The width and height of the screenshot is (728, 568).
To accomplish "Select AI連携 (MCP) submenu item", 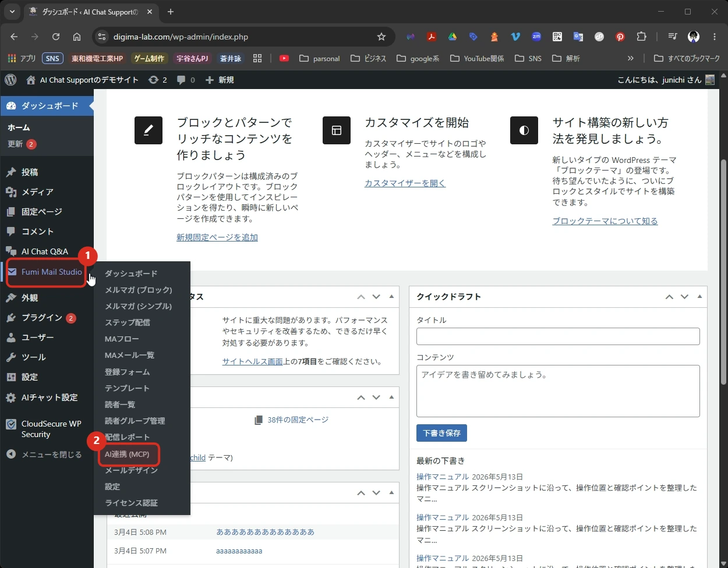I will click(128, 454).
